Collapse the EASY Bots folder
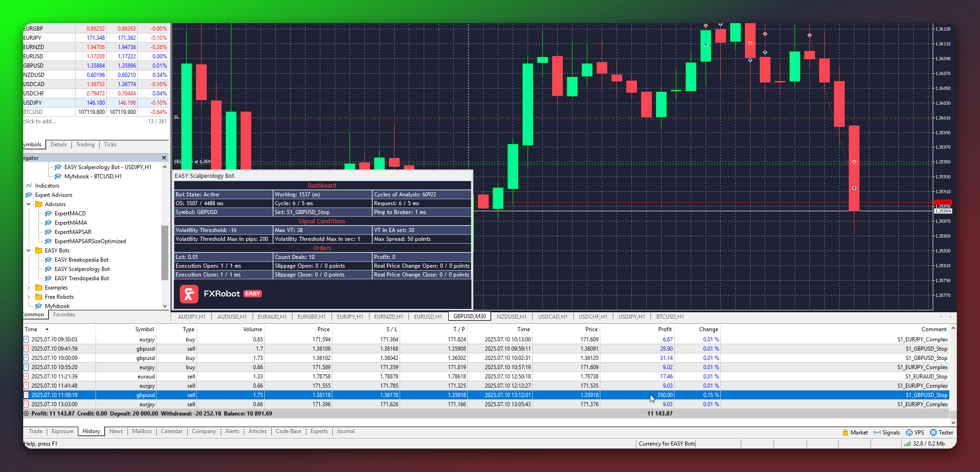 pyautogui.click(x=29, y=251)
